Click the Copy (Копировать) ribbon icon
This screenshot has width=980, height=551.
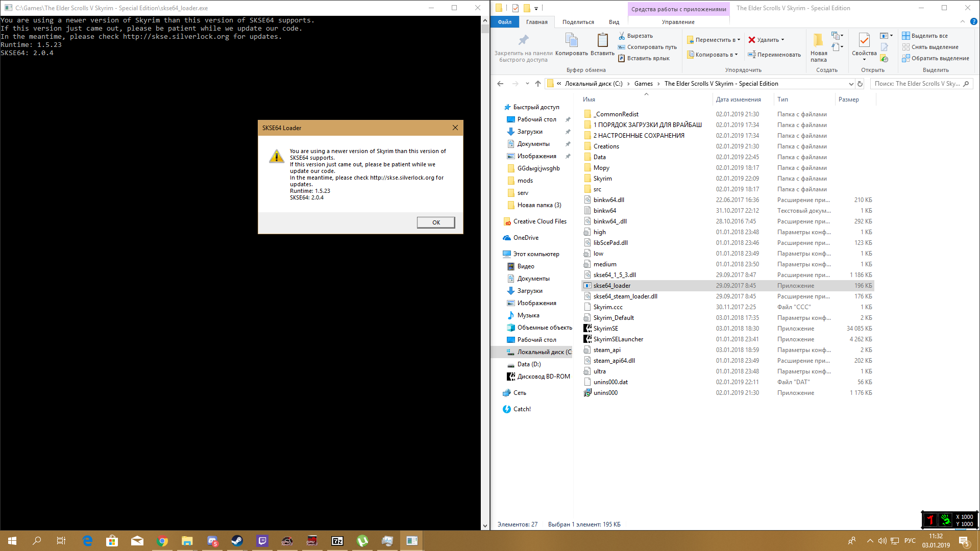click(x=571, y=40)
